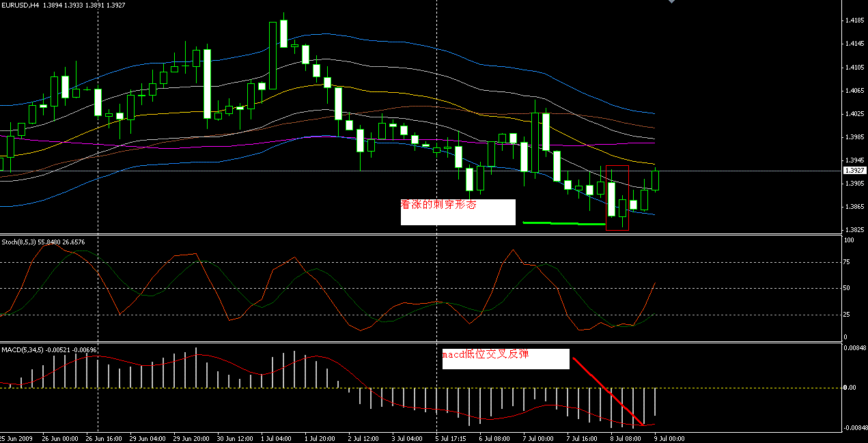Click the 1.3825 price scale label
Image resolution: width=868 pixels, height=443 pixels.
pos(854,230)
